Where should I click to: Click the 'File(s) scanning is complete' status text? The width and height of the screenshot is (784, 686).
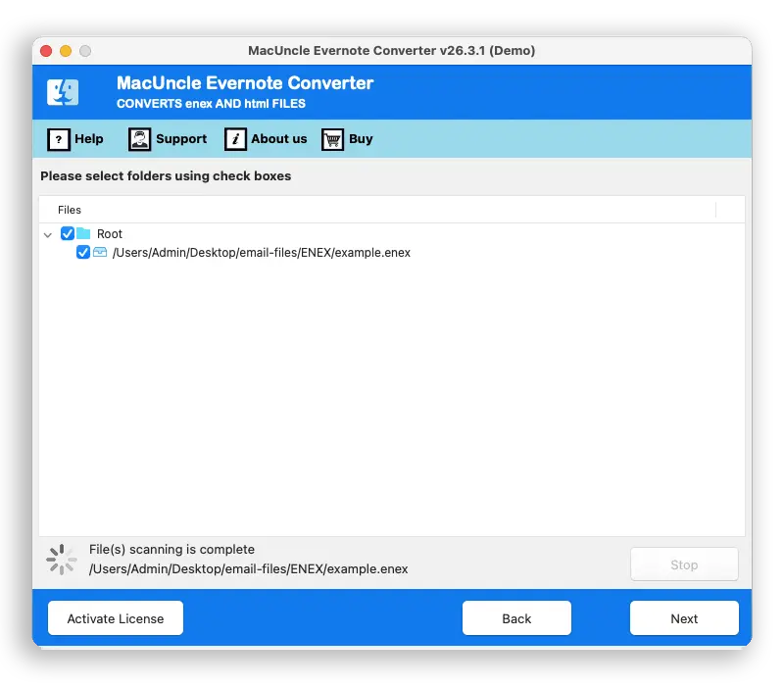click(172, 550)
